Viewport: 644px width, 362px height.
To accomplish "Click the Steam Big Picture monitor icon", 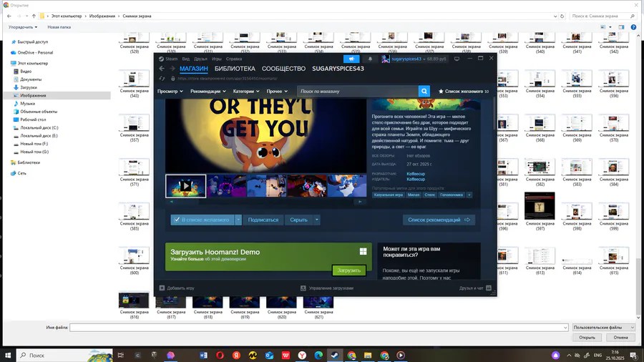I will (x=457, y=59).
